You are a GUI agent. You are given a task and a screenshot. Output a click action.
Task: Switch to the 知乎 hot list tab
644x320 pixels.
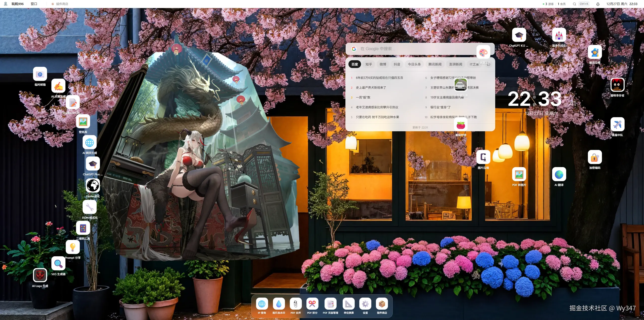[369, 64]
